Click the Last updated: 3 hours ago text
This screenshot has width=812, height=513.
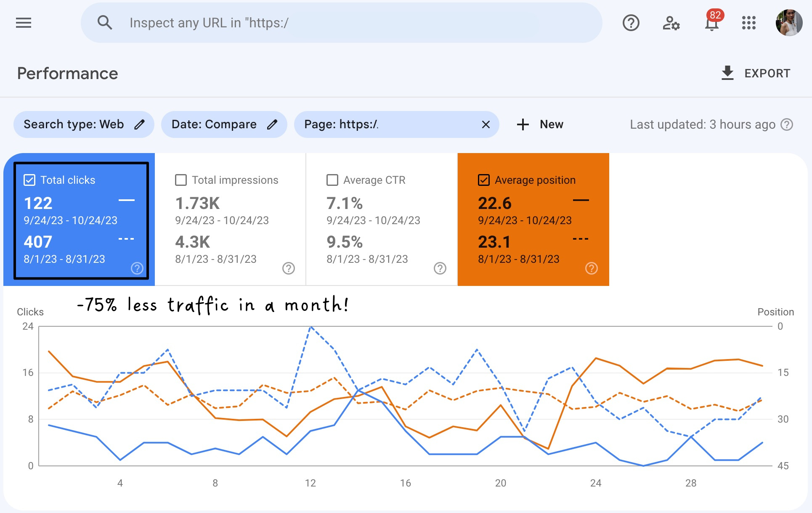pyautogui.click(x=703, y=124)
